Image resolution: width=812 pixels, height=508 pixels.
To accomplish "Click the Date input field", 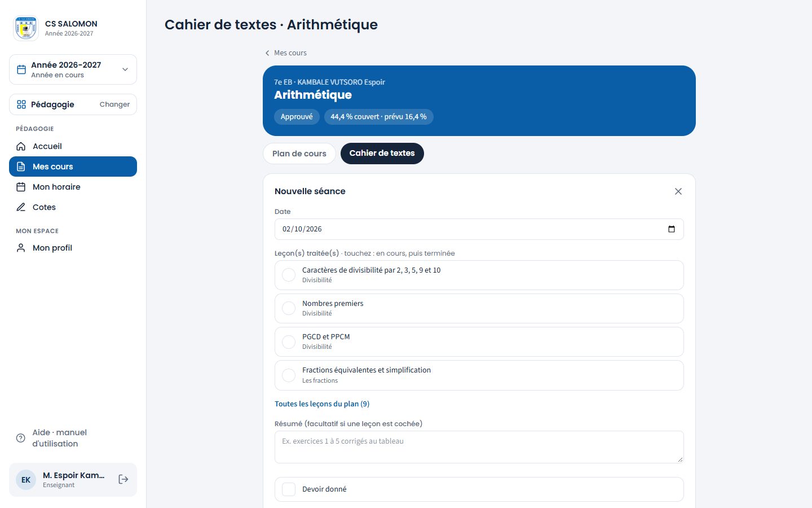I will tap(479, 229).
